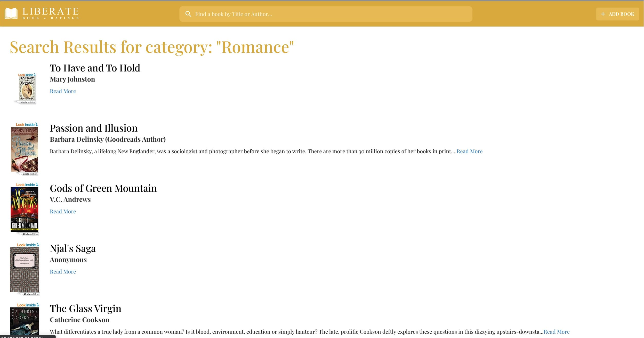644x338 pixels.
Task: Select author name Mary Johnston
Action: pyautogui.click(x=72, y=79)
